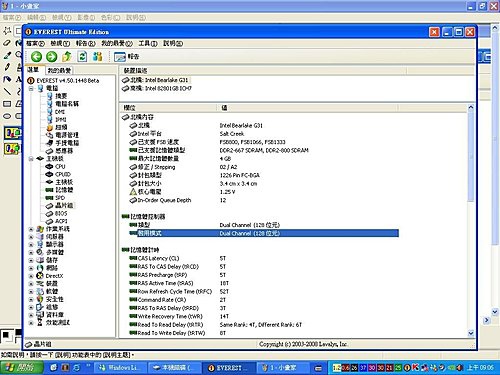Viewport: 500px width, 375px height.
Task: Open the 開始 Start button
Action: 22,368
